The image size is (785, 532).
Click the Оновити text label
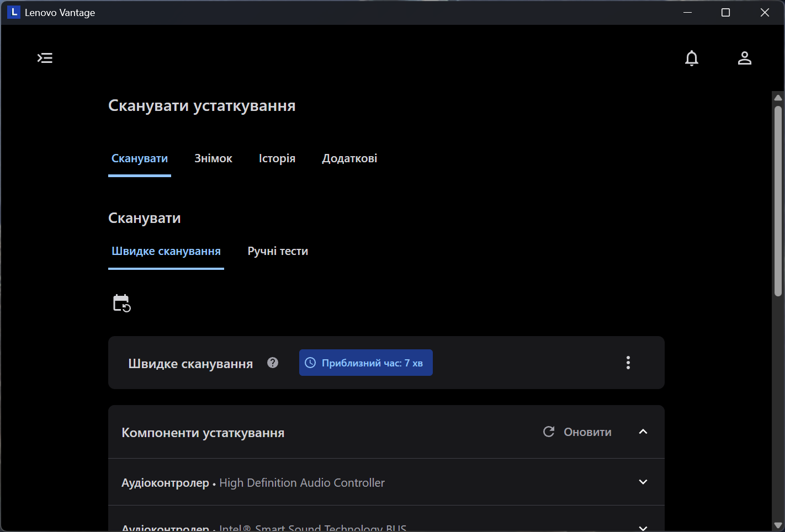(587, 432)
